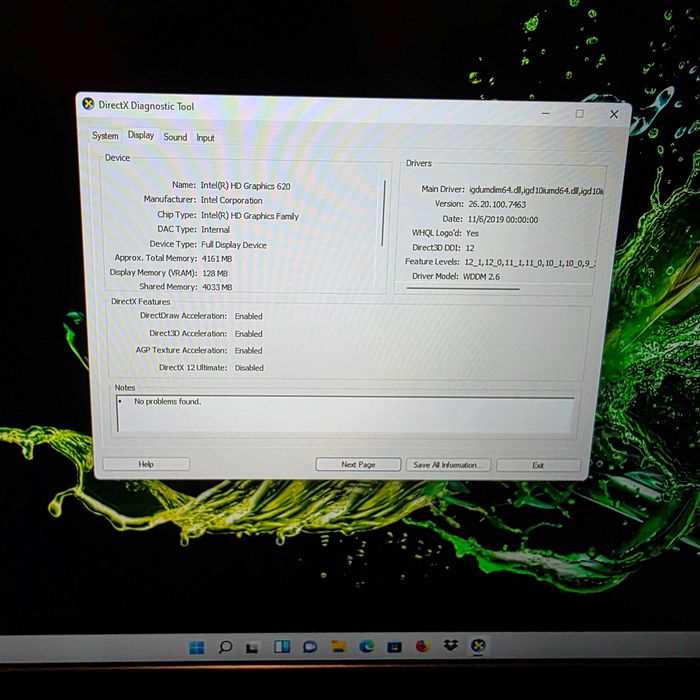
Task: Click Direct3D Acceleration 'Enabled' value
Action: coord(249,333)
